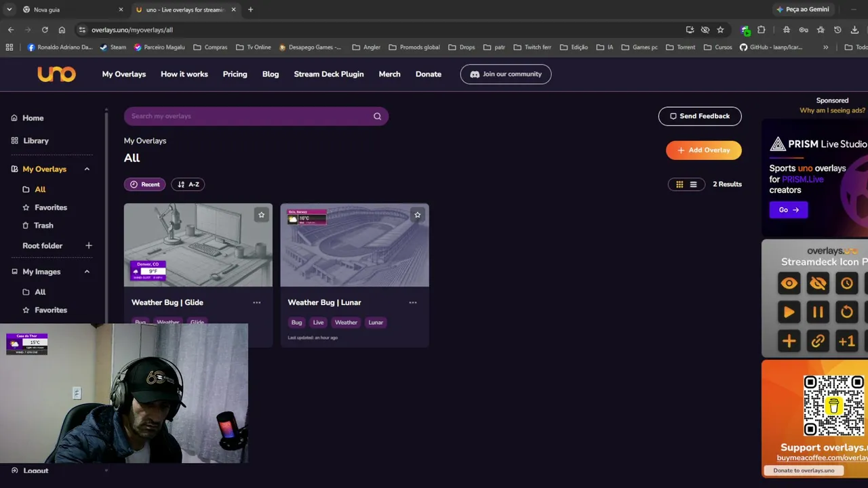Go to Home in the sidebar
Screen dimensions: 868x488
click(x=27, y=118)
